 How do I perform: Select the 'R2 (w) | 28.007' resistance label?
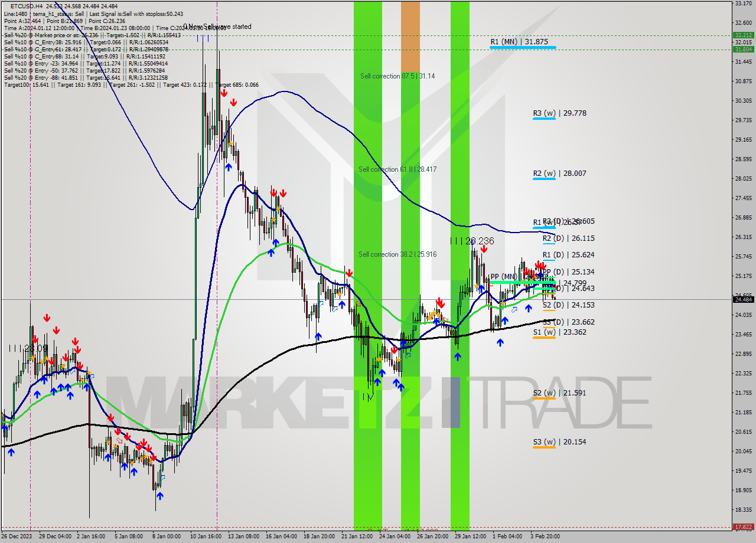point(559,174)
